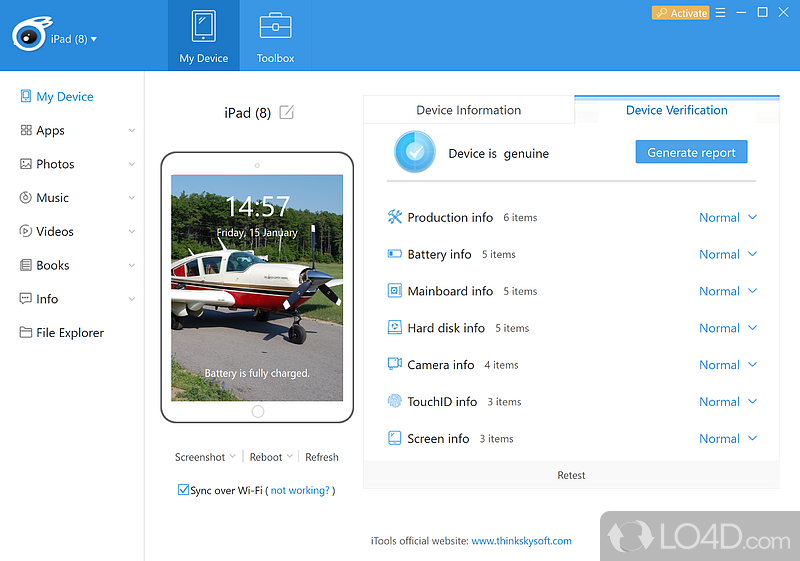Click the iPad lock screen preview thumbnail
The image size is (800, 561).
click(x=257, y=288)
